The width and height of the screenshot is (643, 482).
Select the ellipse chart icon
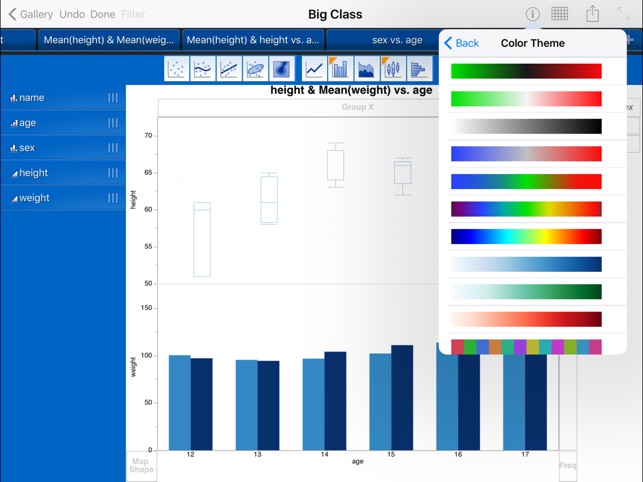point(255,69)
